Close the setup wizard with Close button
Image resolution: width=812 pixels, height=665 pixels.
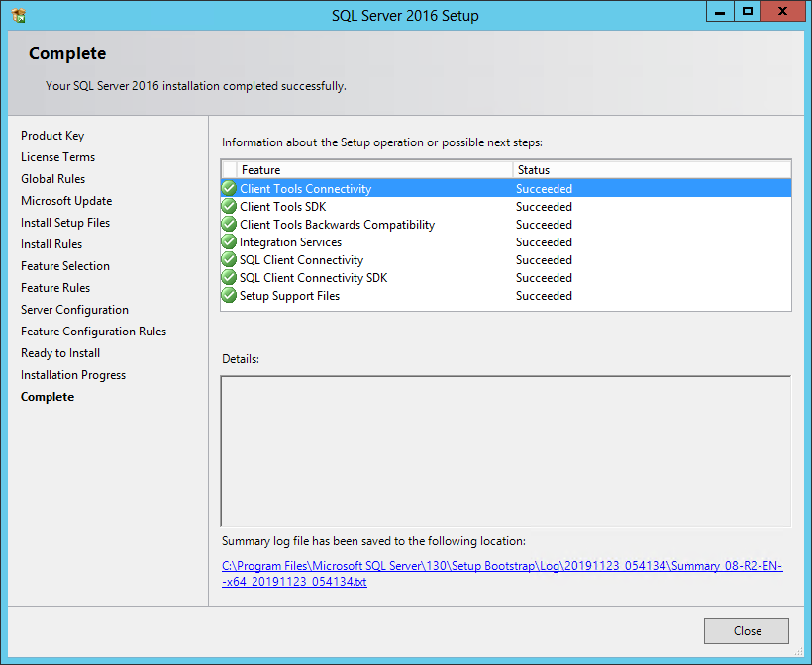click(747, 631)
